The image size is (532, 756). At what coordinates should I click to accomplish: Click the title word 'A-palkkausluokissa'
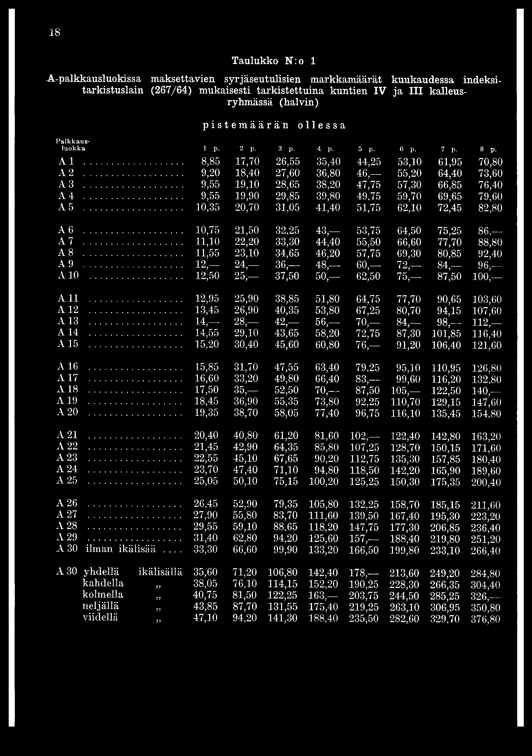[x=94, y=79]
